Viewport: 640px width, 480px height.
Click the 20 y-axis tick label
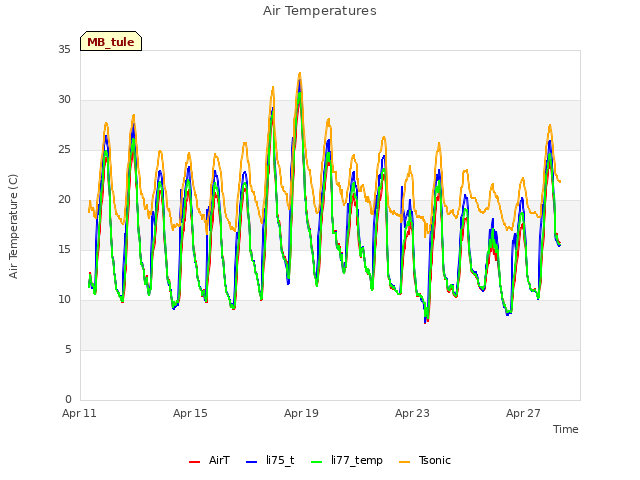[64, 200]
